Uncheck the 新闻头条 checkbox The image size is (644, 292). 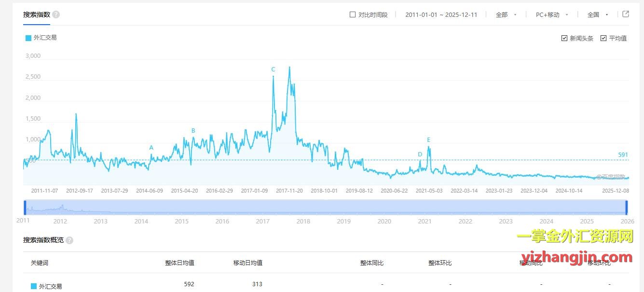coord(564,38)
